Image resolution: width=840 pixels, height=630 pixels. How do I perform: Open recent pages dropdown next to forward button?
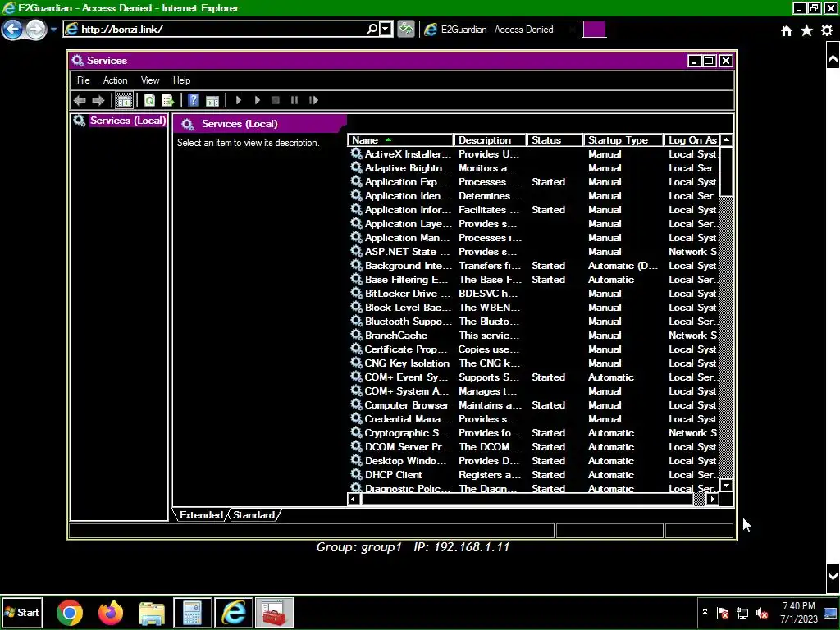(53, 29)
